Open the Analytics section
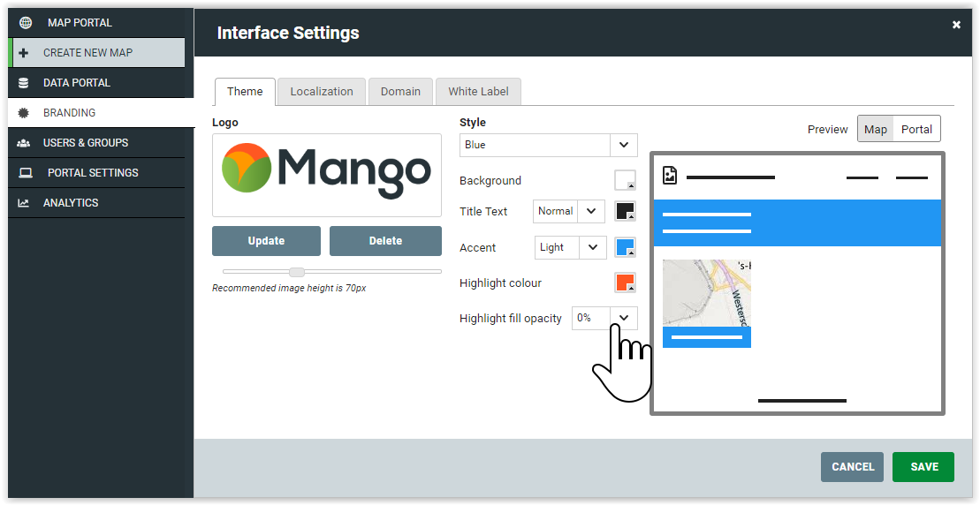The width and height of the screenshot is (980, 505). [96, 202]
